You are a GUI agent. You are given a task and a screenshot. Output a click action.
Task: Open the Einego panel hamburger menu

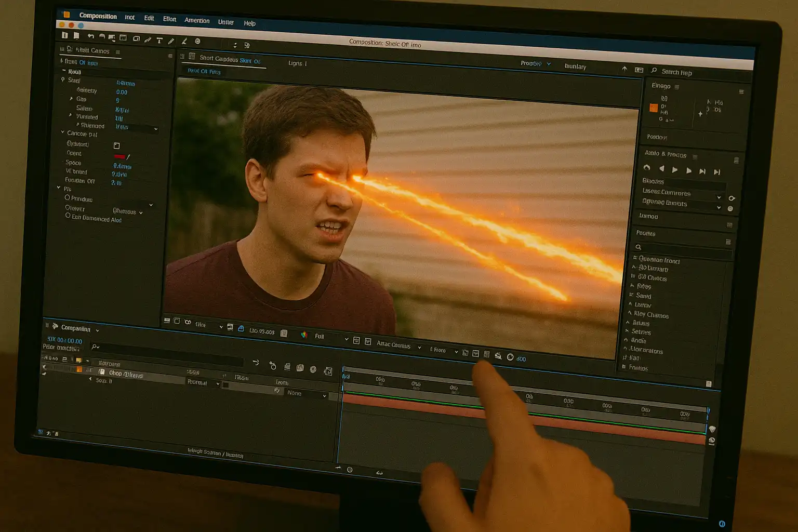pyautogui.click(x=676, y=87)
